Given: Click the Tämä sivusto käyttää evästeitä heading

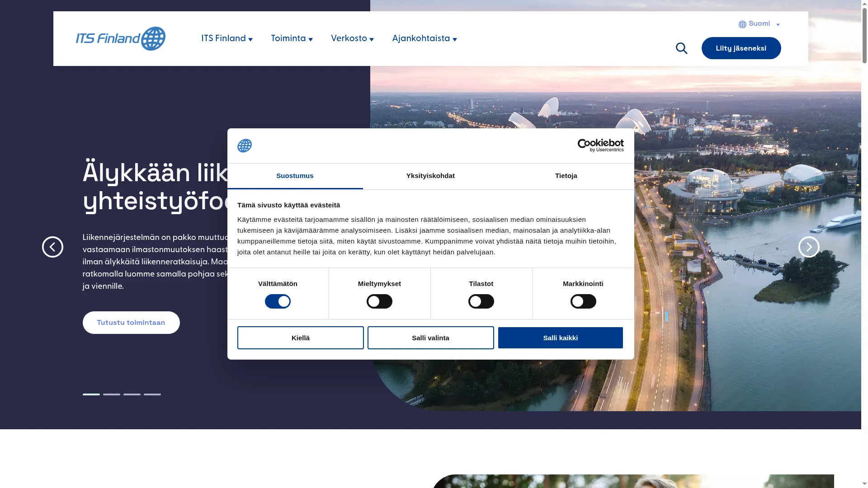Looking at the screenshot, I should [x=288, y=205].
